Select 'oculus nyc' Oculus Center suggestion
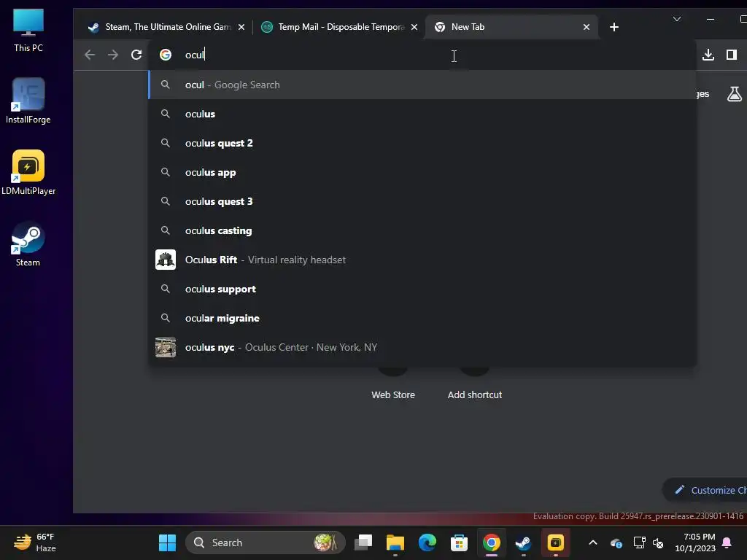 point(422,347)
